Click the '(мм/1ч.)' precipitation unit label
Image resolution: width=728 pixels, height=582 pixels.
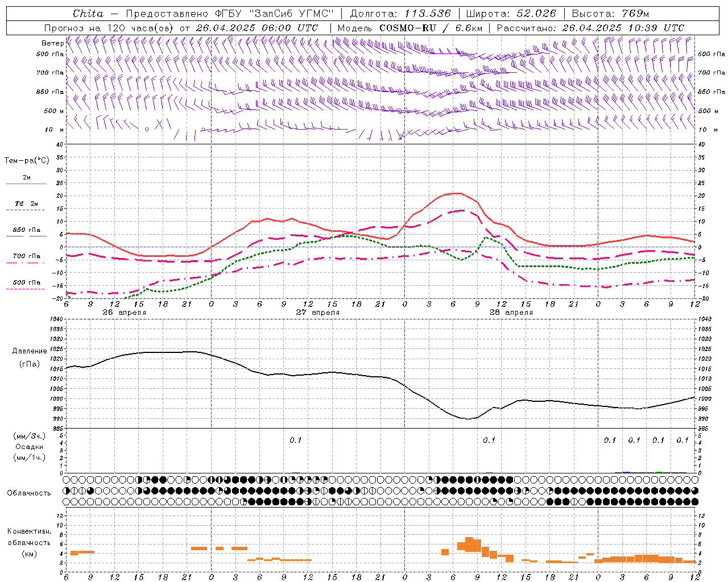(30, 458)
